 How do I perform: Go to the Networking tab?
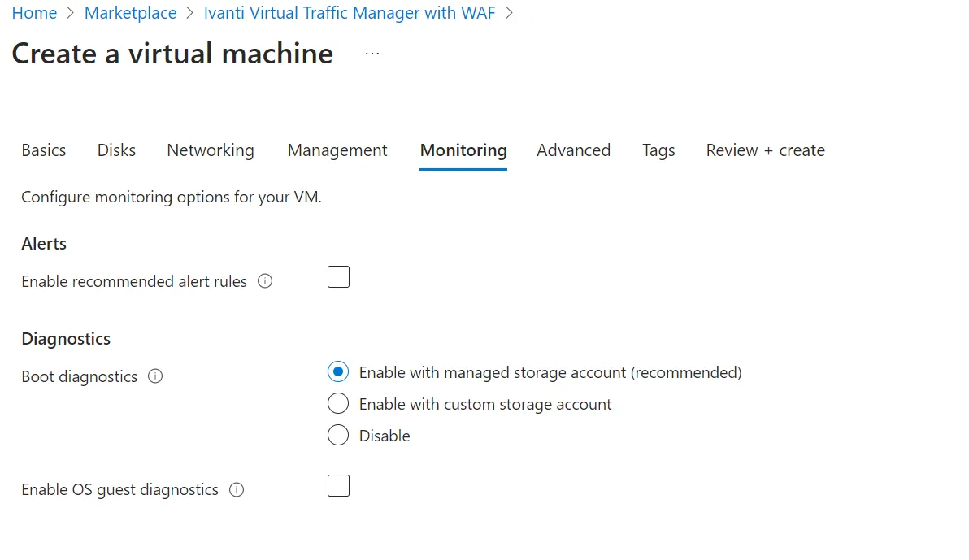[211, 150]
